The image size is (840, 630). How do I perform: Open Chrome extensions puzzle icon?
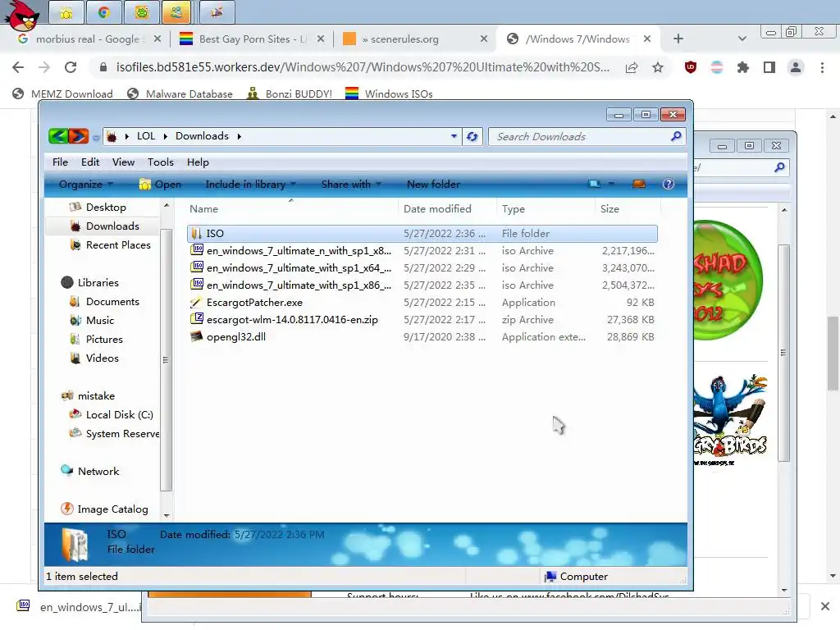coord(743,67)
